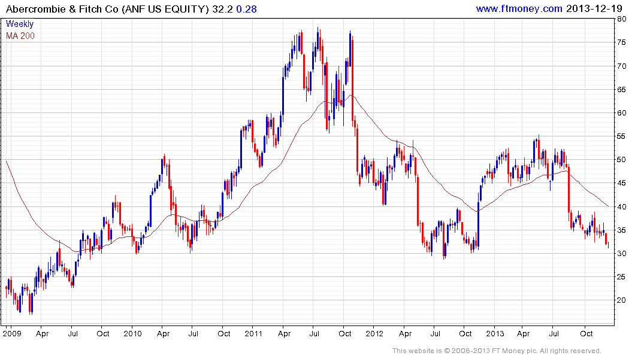Click the '2013' x-axis label
The height and width of the screenshot is (359, 644).
(495, 333)
